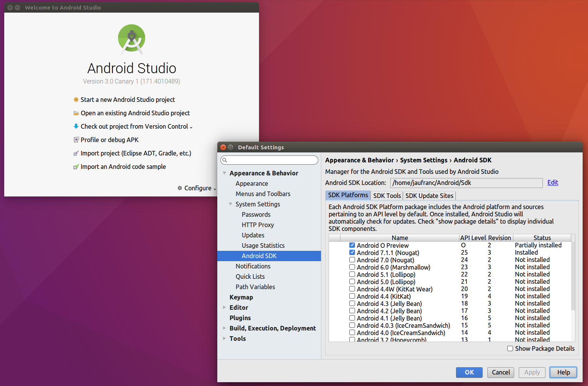Select Updates settings page
The image size is (588, 386).
253,235
